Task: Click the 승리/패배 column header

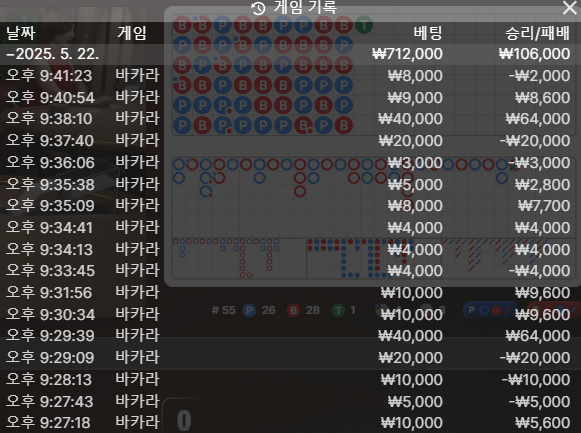Action: tap(537, 33)
